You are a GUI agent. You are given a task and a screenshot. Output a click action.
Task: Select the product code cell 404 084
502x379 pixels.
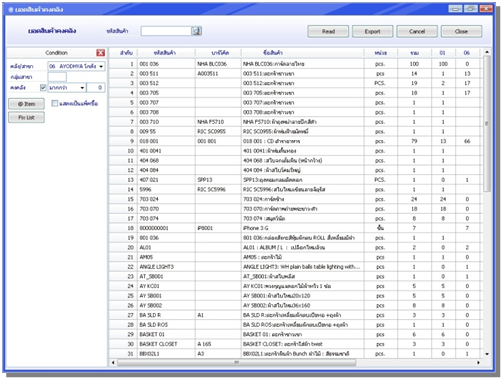pyautogui.click(x=166, y=170)
